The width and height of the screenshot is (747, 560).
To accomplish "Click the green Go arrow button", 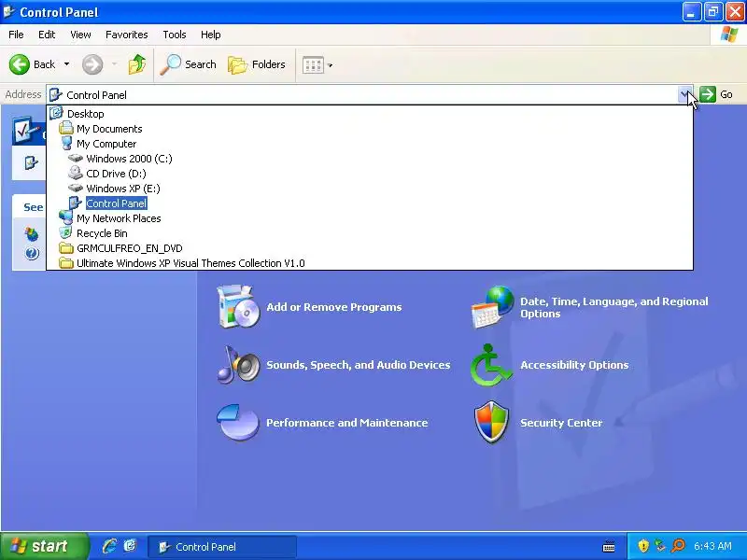I will [708, 94].
